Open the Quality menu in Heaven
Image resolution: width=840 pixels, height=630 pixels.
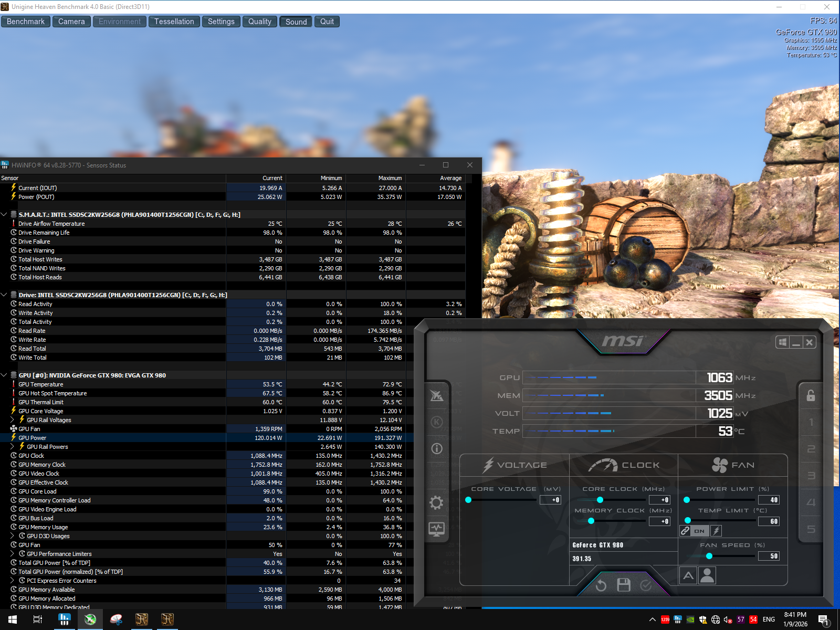(x=260, y=22)
